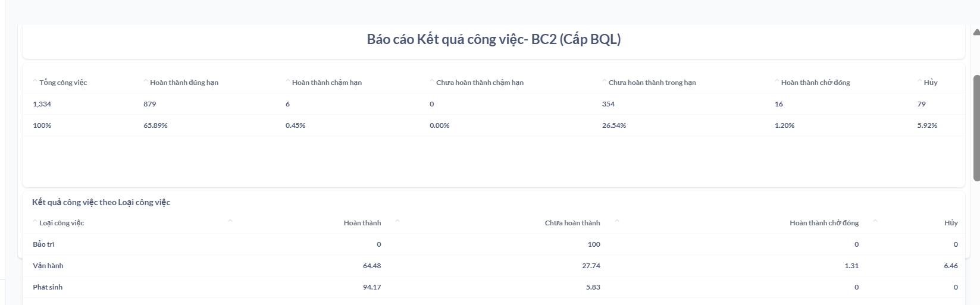
Task: Click the right-aligned Hoàn thành header in job-type table
Action: coord(362,223)
